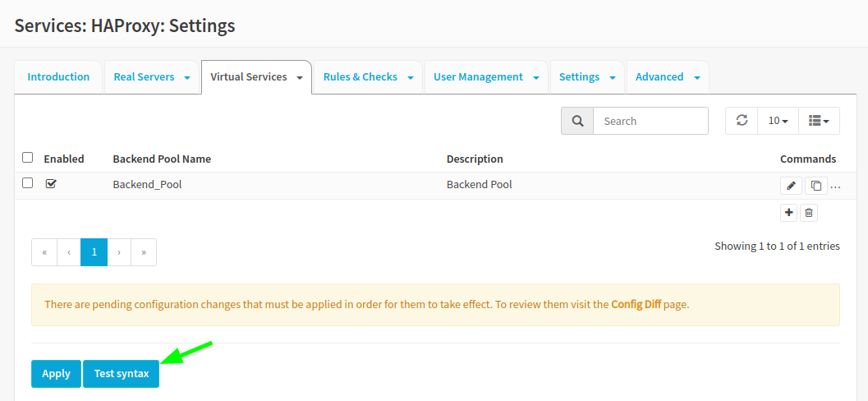
Task: Switch to the Introduction tab
Action: pos(58,77)
